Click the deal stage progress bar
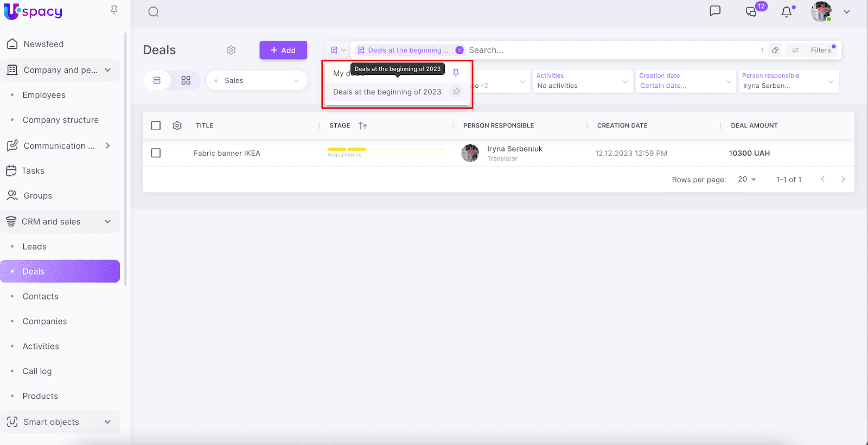Viewport: 868px width, 445px height. coord(386,149)
